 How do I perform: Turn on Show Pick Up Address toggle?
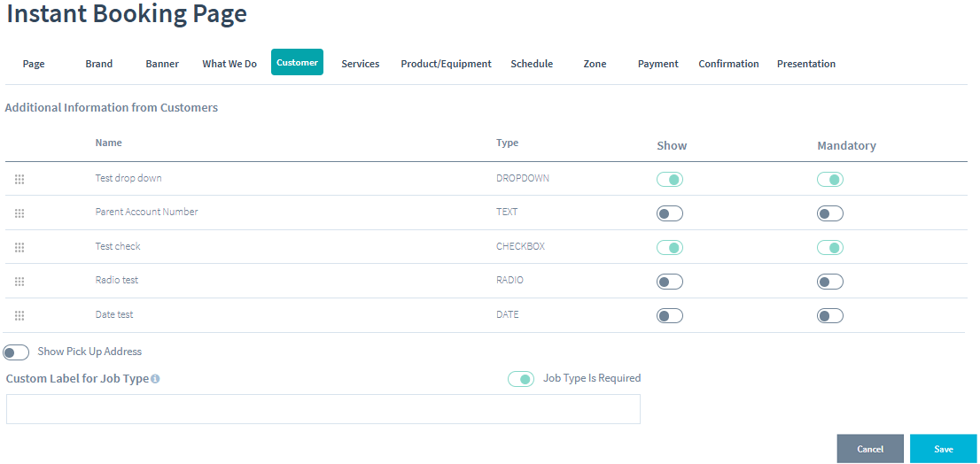point(16,352)
